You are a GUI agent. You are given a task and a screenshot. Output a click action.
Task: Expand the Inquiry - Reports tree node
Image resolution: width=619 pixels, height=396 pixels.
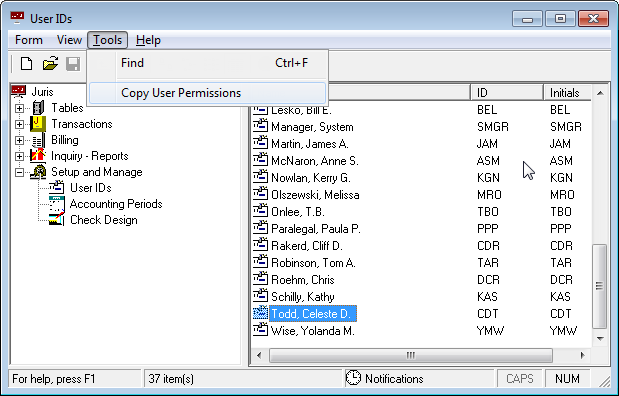19,156
